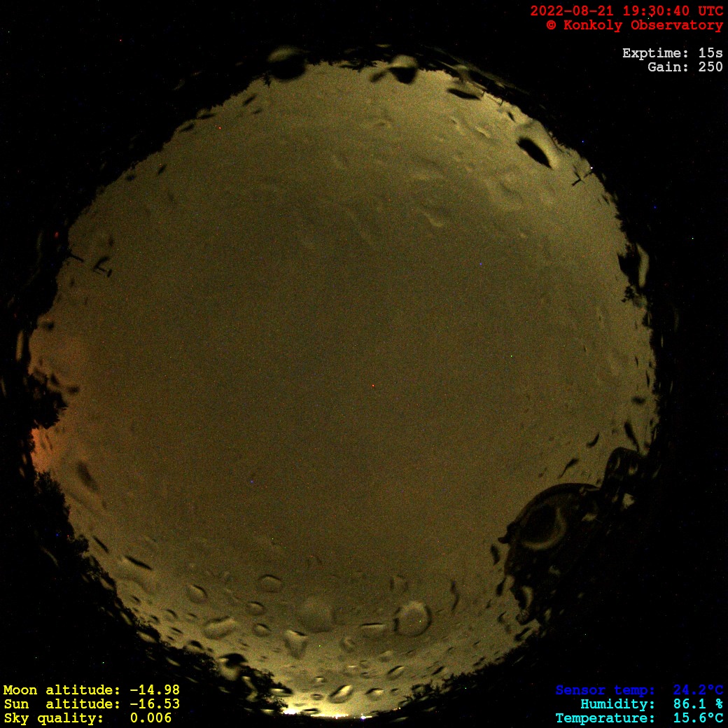Click the Sky quality label
The height and width of the screenshot is (728, 728).
[54, 718]
